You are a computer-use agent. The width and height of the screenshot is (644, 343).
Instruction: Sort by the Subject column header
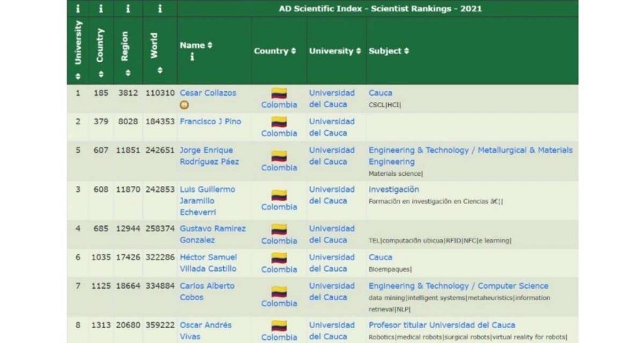click(x=389, y=51)
